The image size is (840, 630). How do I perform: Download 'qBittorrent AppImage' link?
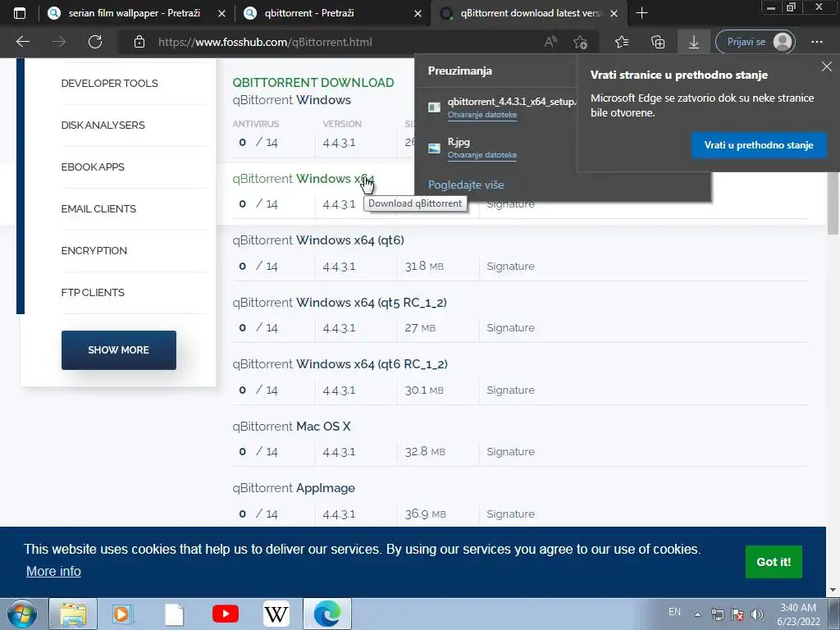[294, 488]
